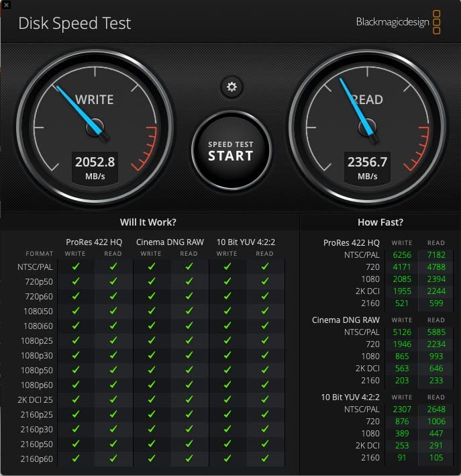Viewport: 461px width, 476px height.
Task: Click the Disk Speed Test title
Action: coord(74,23)
